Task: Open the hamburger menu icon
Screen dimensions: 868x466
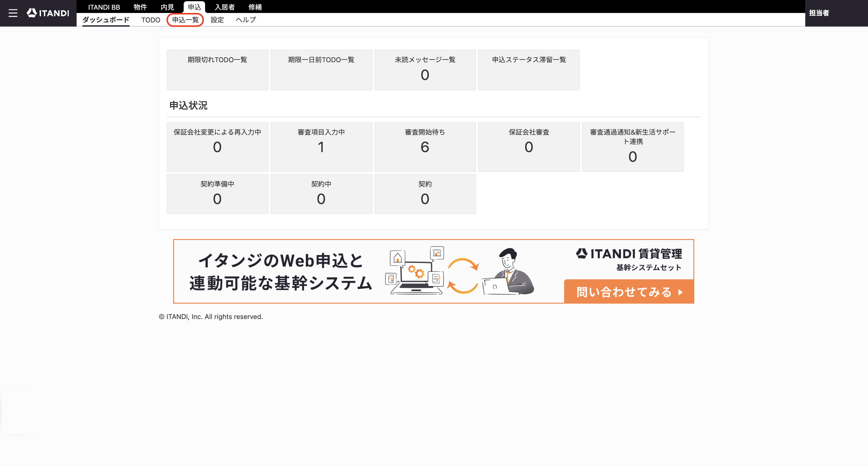Action: point(13,13)
